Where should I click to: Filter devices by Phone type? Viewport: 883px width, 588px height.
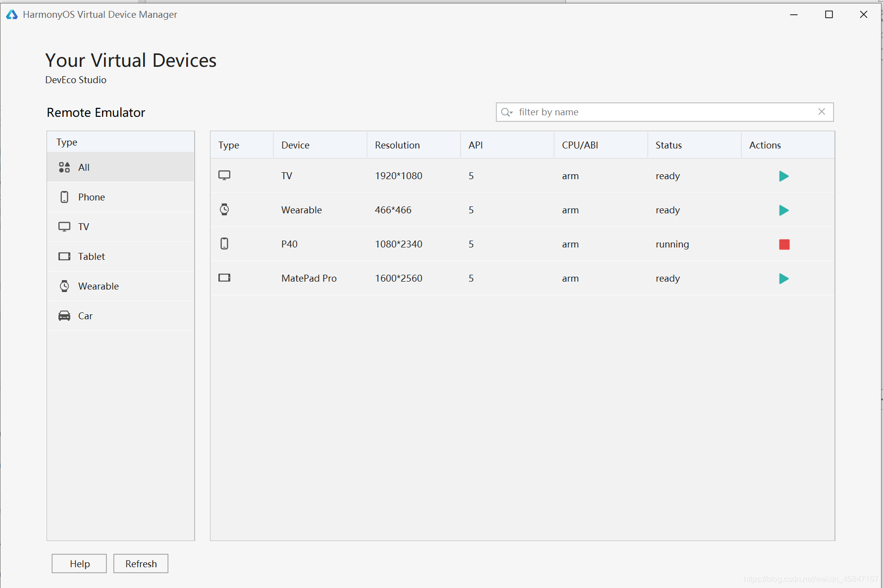coord(120,197)
